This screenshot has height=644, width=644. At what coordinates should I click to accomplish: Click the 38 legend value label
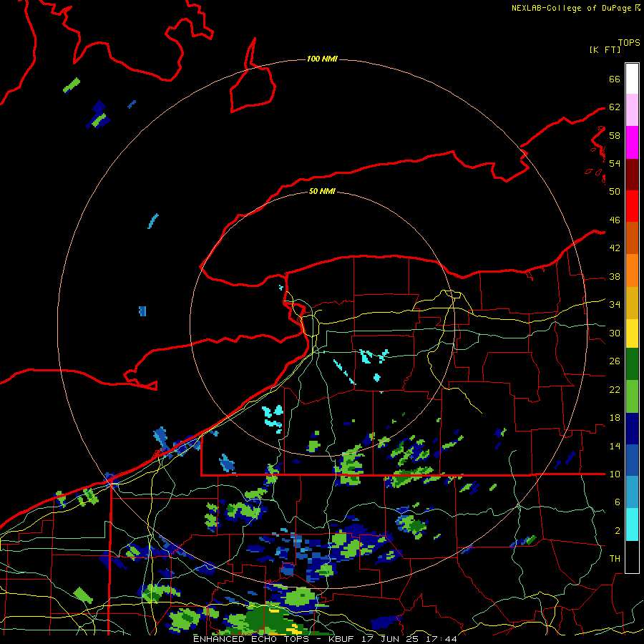(615, 277)
